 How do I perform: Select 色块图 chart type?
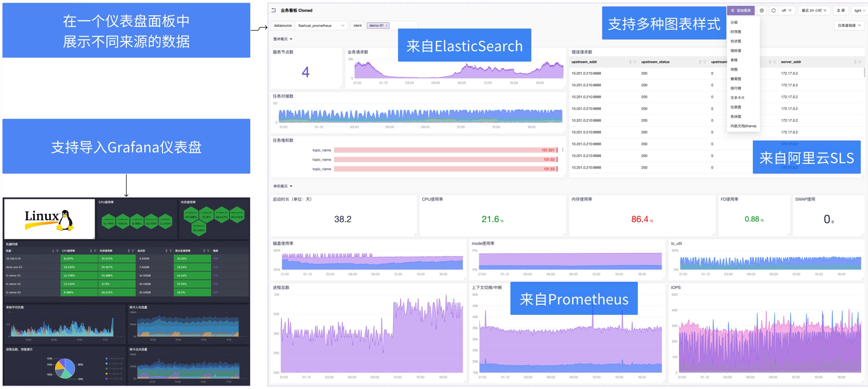tap(743, 117)
